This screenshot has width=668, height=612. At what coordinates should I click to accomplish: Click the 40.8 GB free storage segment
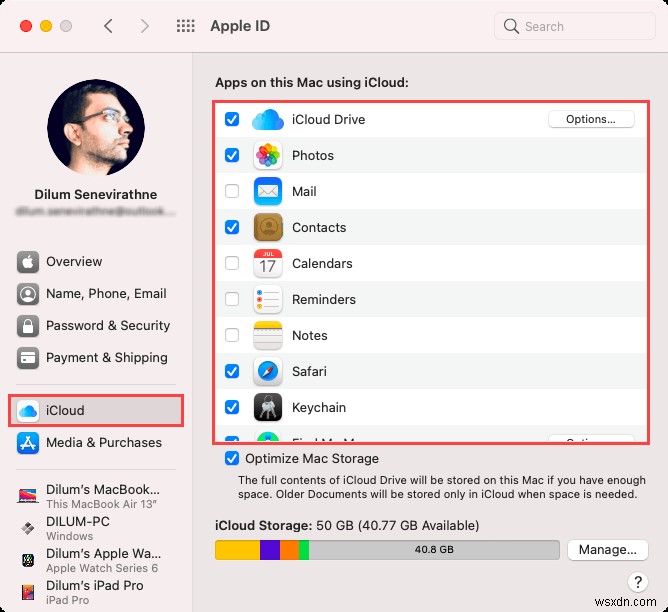pos(434,550)
